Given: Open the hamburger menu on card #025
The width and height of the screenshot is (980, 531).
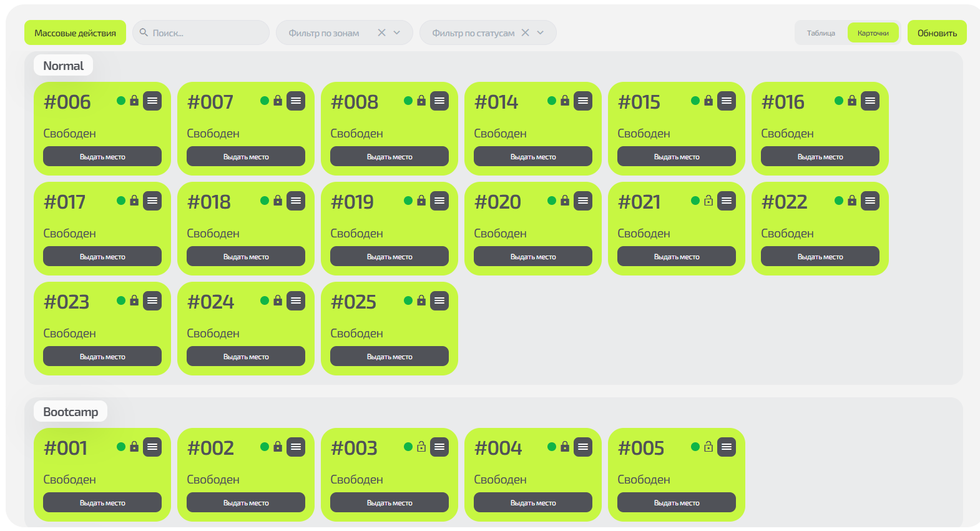Looking at the screenshot, I should pyautogui.click(x=439, y=300).
